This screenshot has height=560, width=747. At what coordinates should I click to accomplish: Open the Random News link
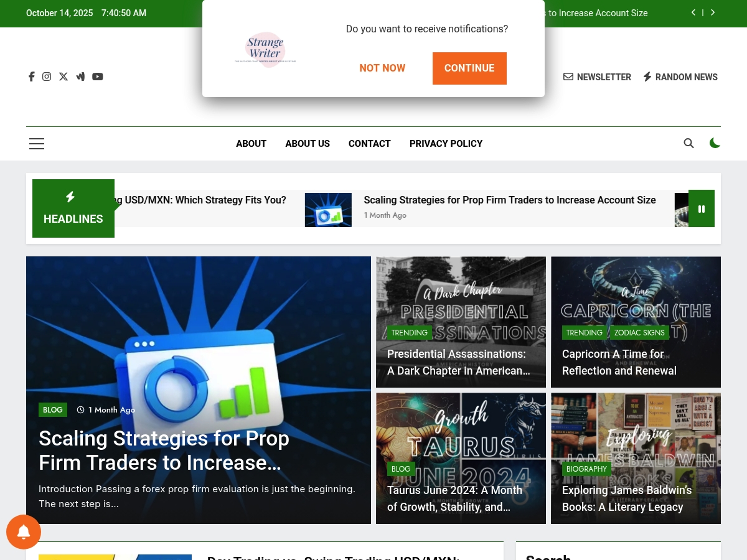click(680, 77)
